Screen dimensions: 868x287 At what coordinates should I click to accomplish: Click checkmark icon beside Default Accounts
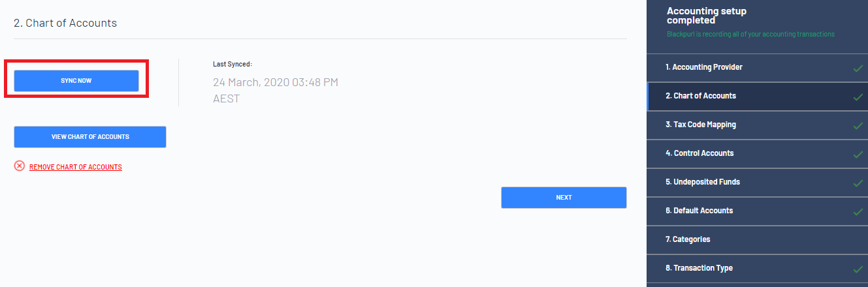858,211
